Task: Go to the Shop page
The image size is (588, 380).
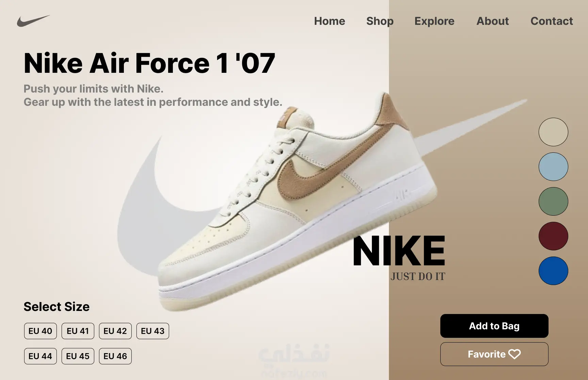Action: click(380, 21)
